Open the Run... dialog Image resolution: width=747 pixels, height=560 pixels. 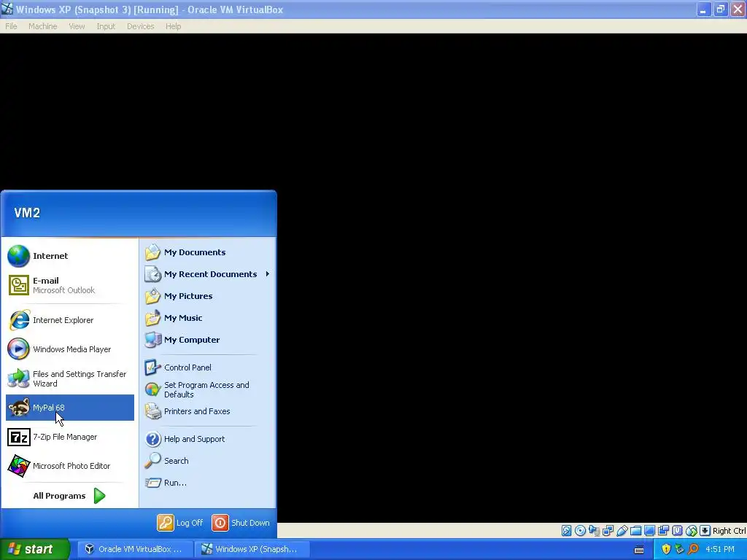pyautogui.click(x=208, y=483)
